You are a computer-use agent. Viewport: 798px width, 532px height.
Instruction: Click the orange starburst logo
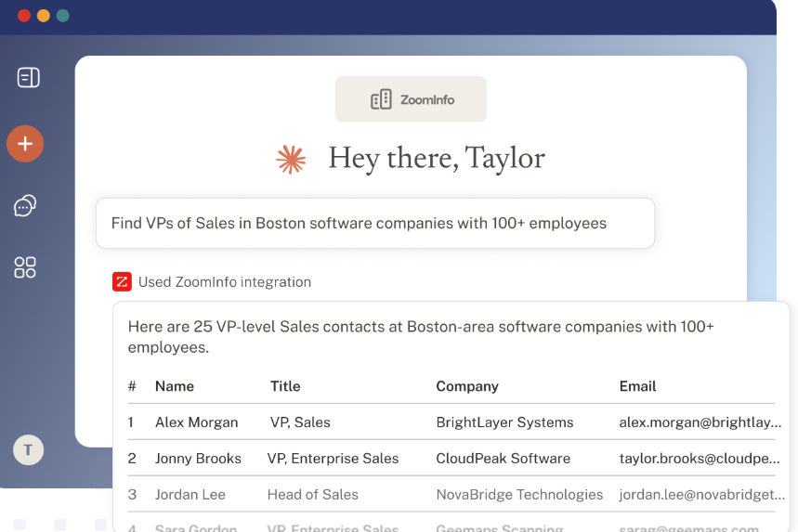pyautogui.click(x=291, y=159)
